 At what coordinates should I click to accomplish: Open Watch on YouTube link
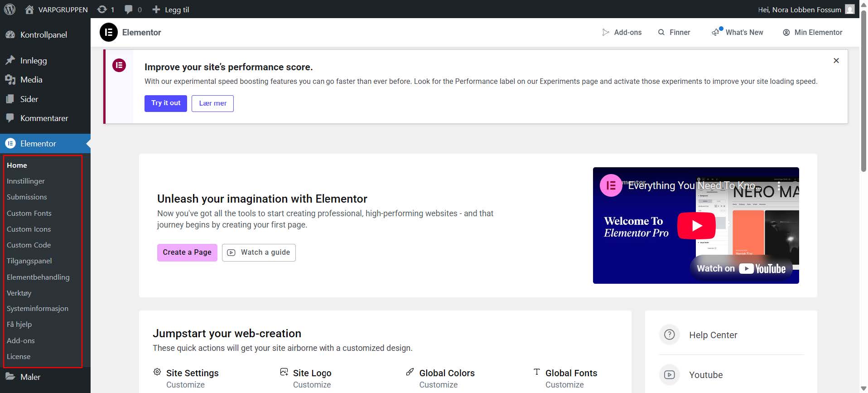click(x=741, y=268)
